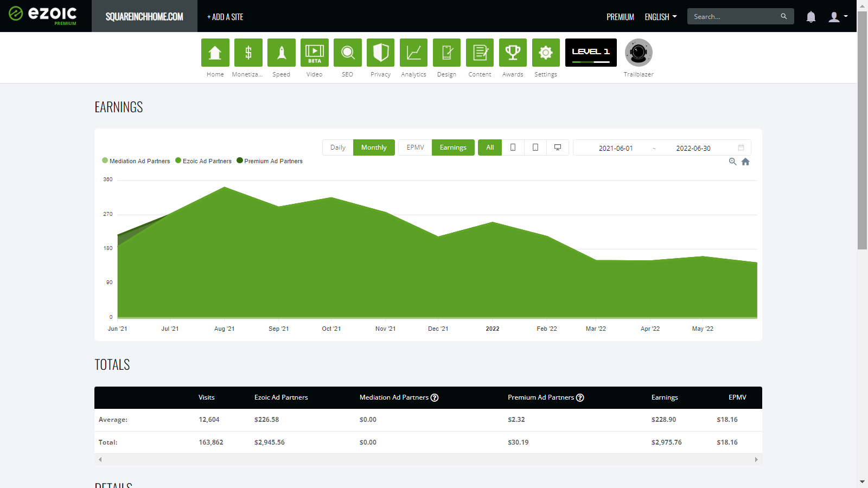868x488 pixels.
Task: Switch chart to Daily view
Action: pos(338,147)
